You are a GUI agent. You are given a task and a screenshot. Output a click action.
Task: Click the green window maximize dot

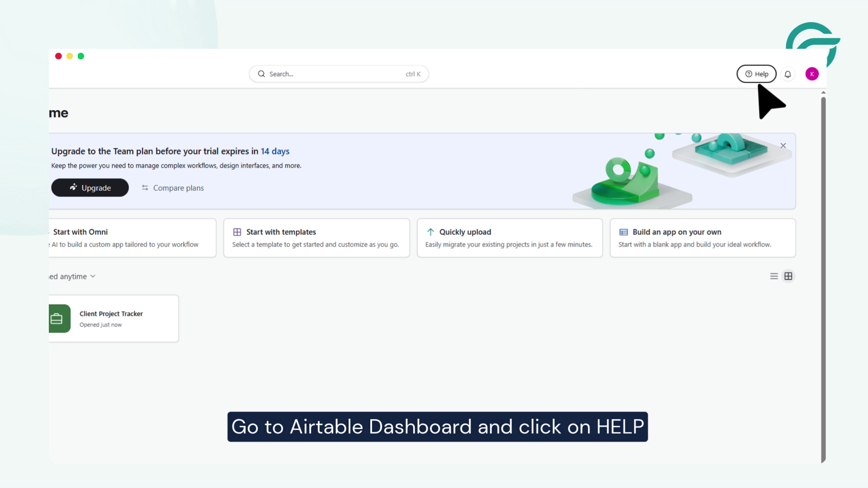(81, 56)
